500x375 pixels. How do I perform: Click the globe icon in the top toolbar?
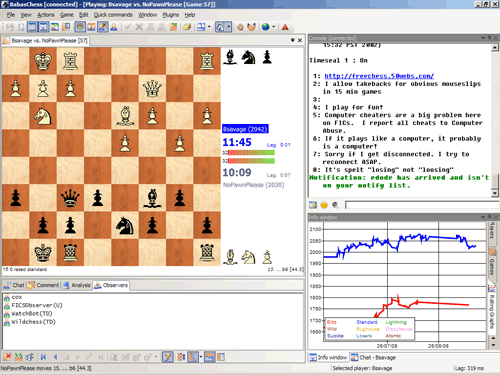point(265,27)
